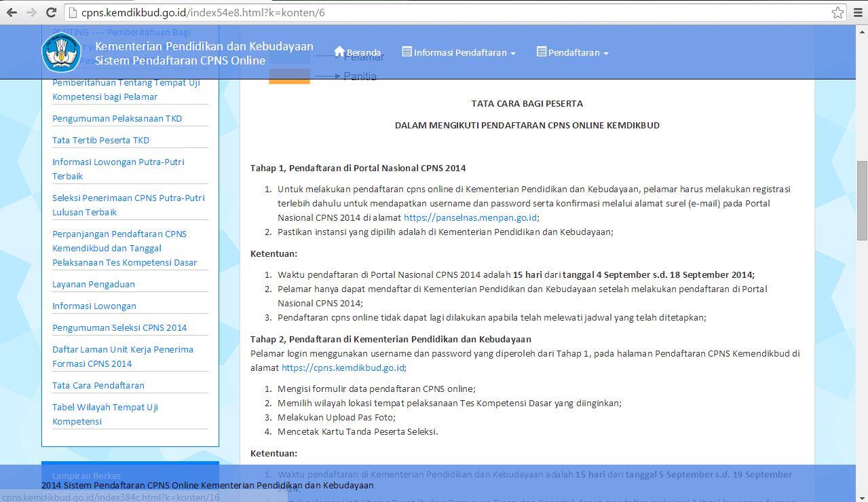Screen dimensions: 868x502
Task: Open Informasi Lowongan sidebar link
Action: pos(94,306)
